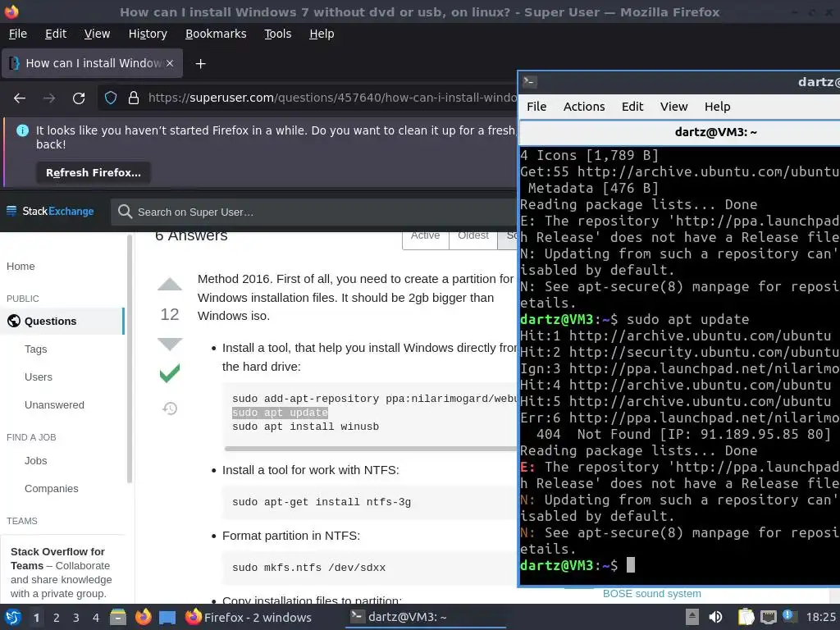Open Companies in the left sidebar
The height and width of the screenshot is (630, 840).
[x=52, y=489]
